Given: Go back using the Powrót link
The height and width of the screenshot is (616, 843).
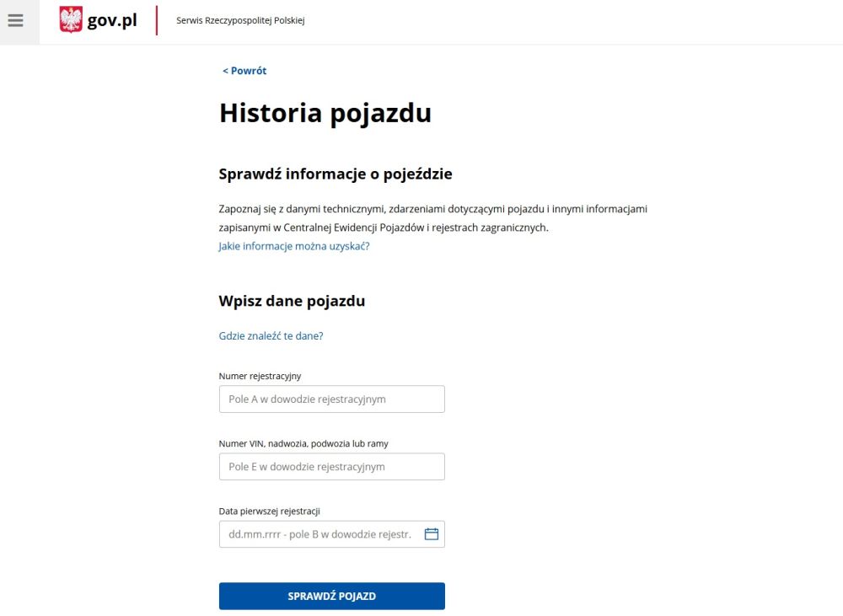Looking at the screenshot, I should 244,71.
